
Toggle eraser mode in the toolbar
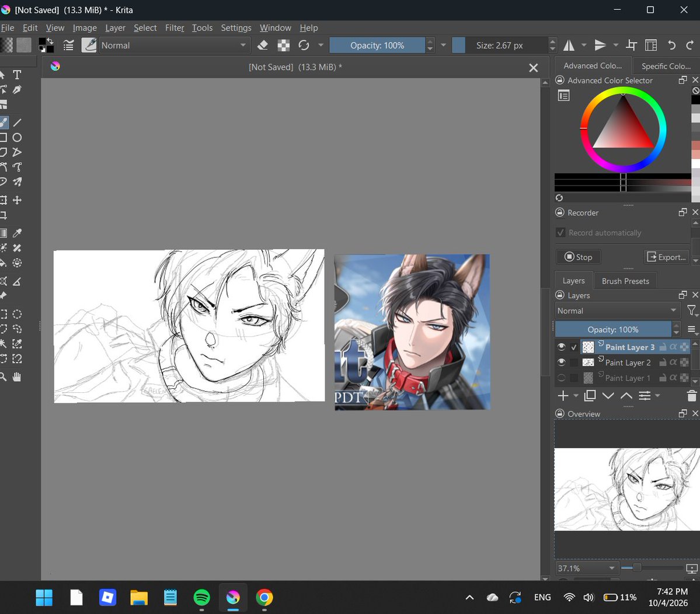tap(263, 45)
